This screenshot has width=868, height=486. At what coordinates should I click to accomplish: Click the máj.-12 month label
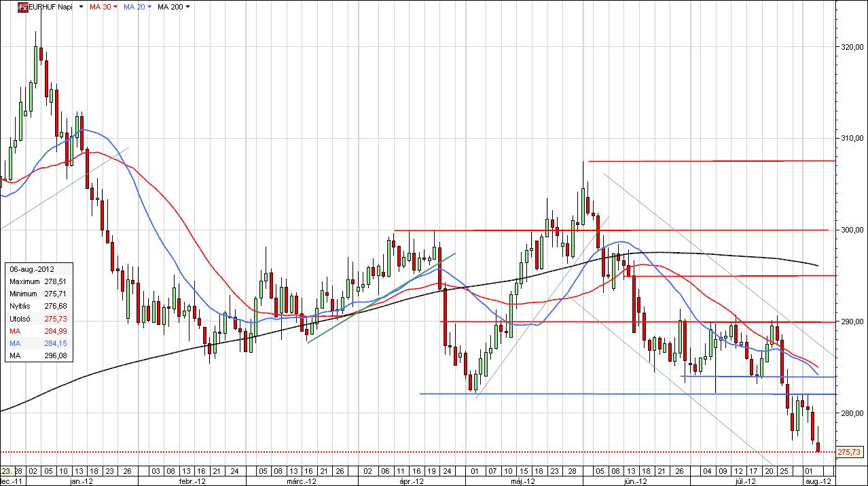click(x=522, y=481)
